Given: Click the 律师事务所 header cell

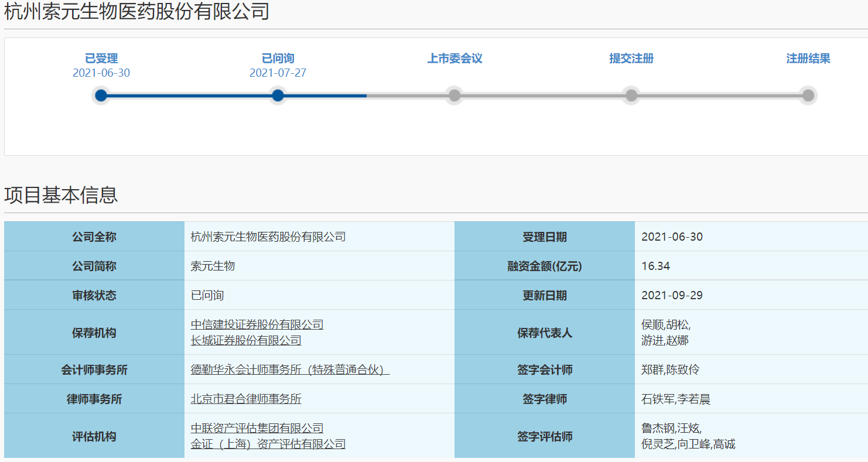Looking at the screenshot, I should pos(94,399).
